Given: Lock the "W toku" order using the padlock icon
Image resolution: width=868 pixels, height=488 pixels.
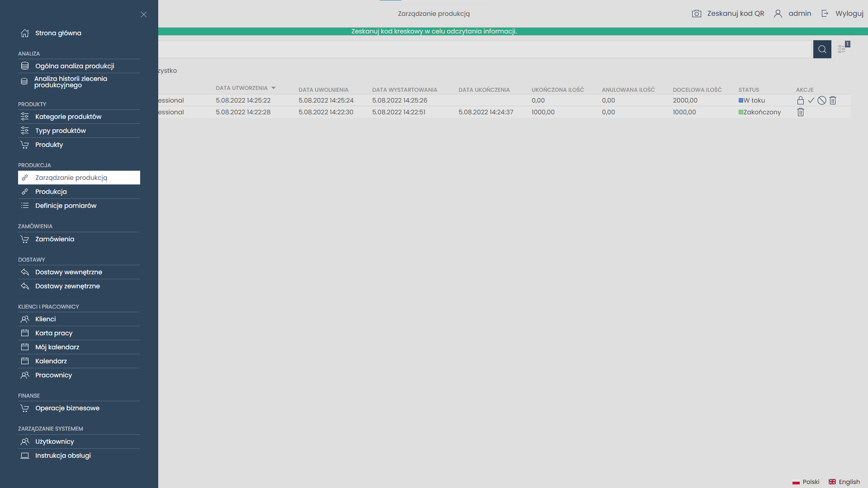Looking at the screenshot, I should [800, 100].
